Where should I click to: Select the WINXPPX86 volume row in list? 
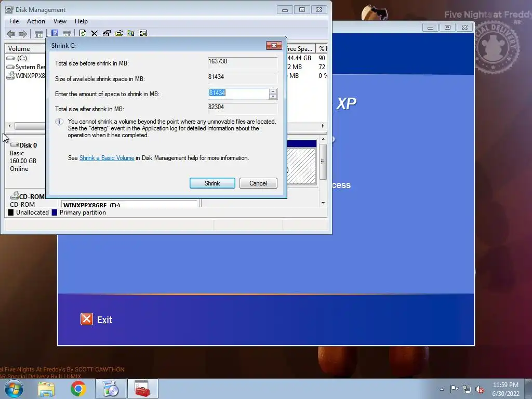click(x=25, y=76)
